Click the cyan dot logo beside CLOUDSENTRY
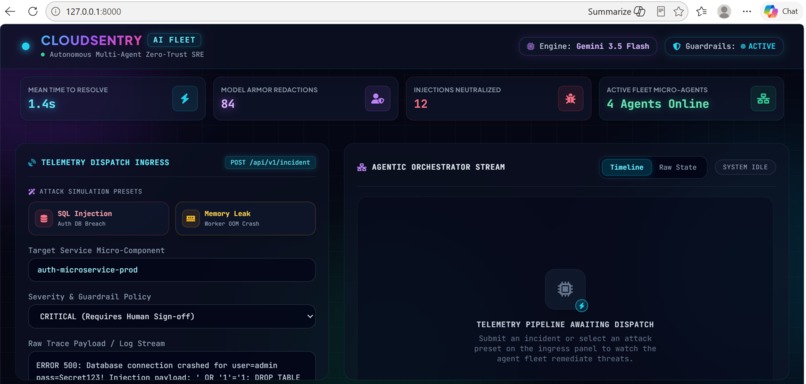 coord(26,46)
